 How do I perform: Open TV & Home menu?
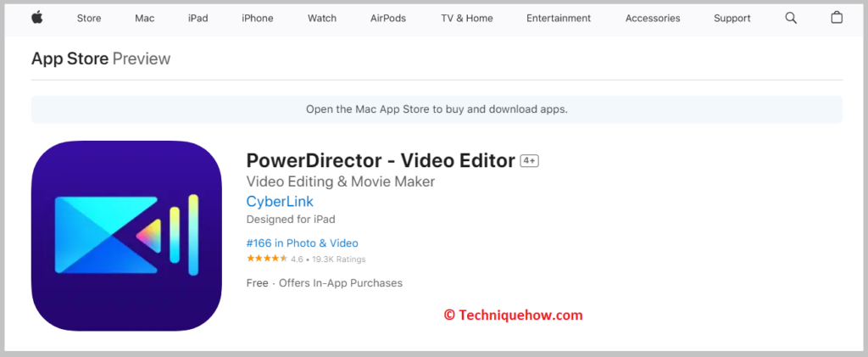(468, 18)
